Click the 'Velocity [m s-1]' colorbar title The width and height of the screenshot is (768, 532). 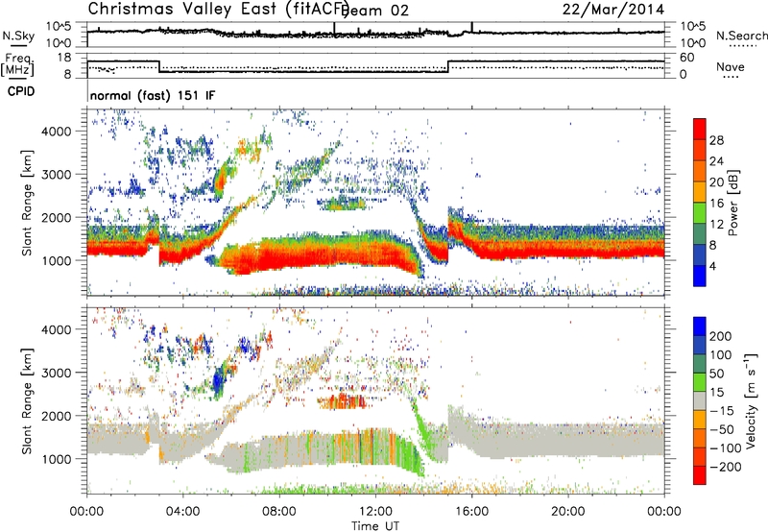751,400
